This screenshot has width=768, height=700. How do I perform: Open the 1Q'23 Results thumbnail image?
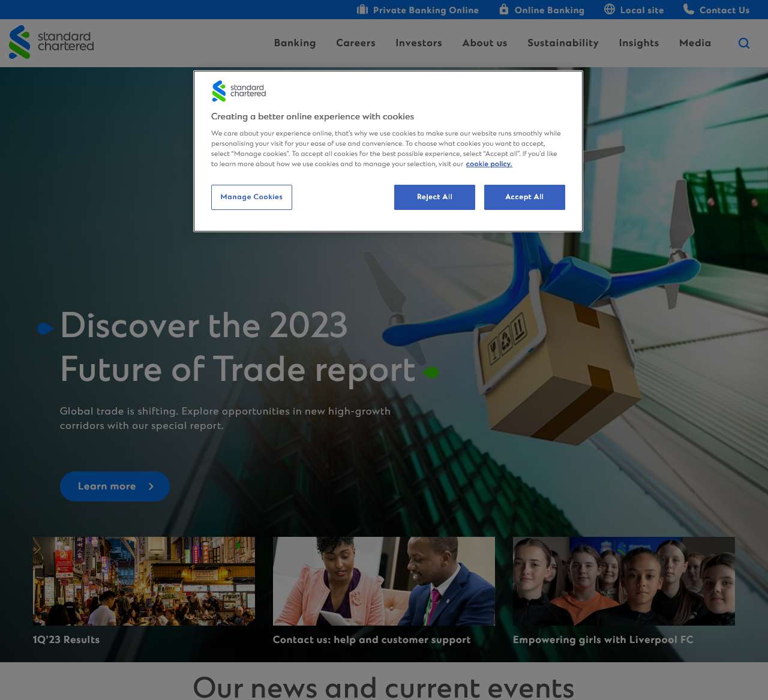(x=144, y=581)
